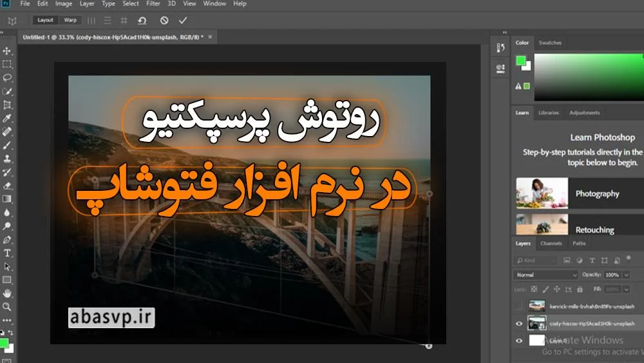Screen dimensions: 644x363
Task: Select the Horizontal Type tool
Action: [x=7, y=253]
